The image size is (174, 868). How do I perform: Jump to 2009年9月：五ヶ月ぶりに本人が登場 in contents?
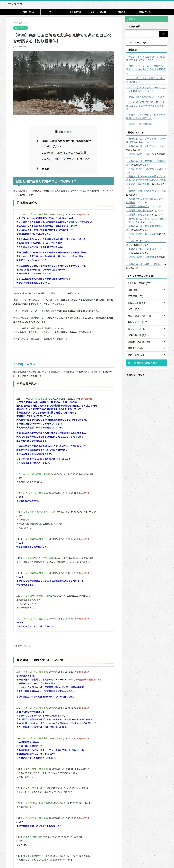[64, 153]
